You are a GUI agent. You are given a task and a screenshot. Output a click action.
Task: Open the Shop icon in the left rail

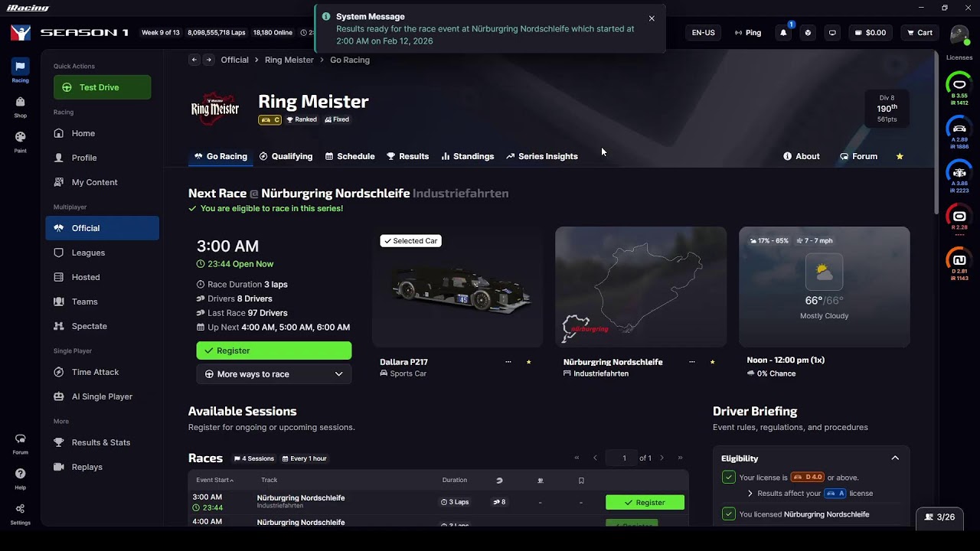click(x=20, y=106)
